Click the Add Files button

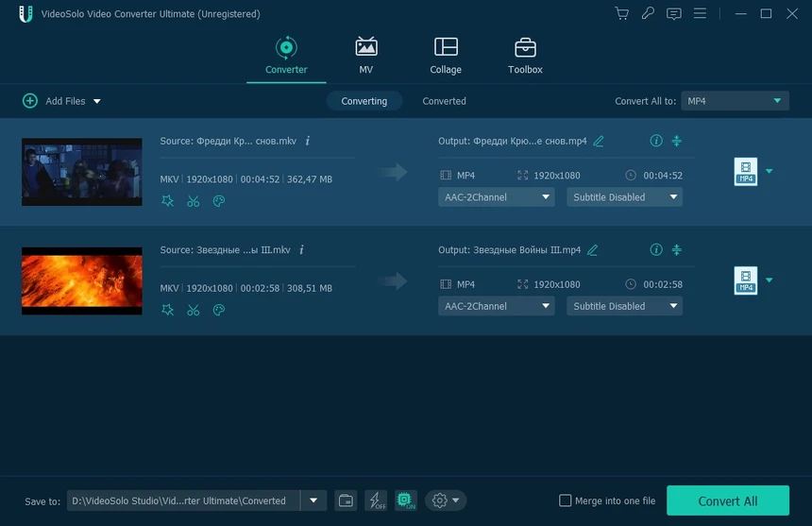point(54,101)
